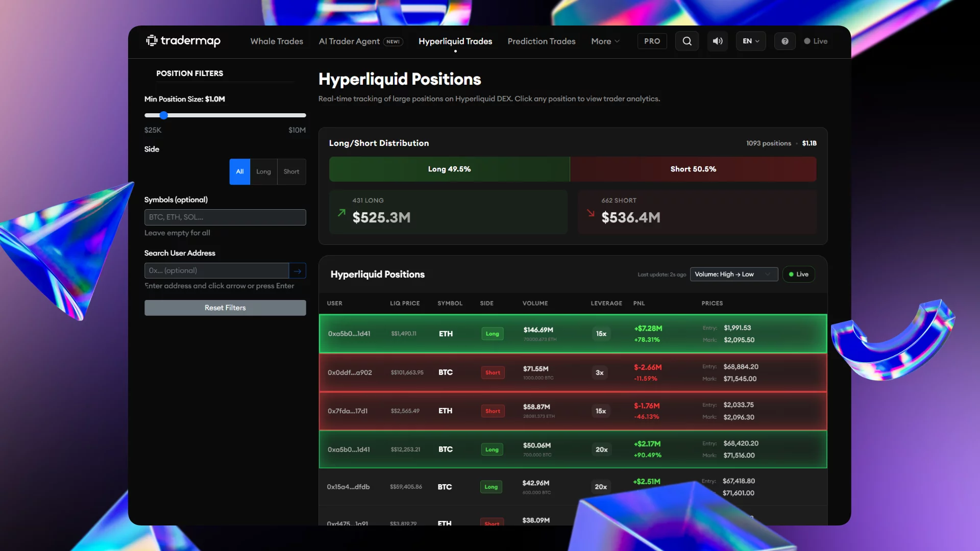
Task: Open help using the question mark icon
Action: tap(785, 41)
